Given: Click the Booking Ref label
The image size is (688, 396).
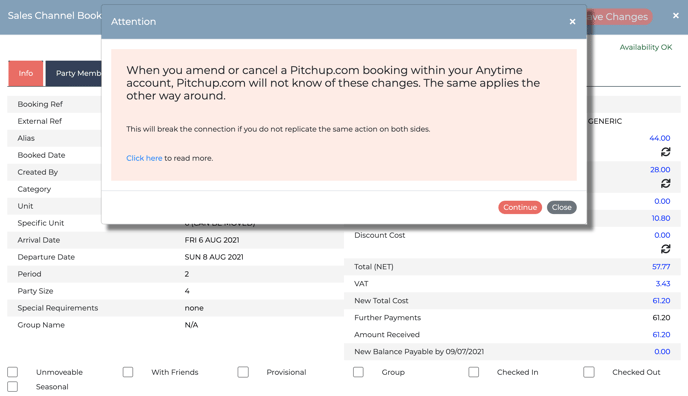Looking at the screenshot, I should point(40,104).
